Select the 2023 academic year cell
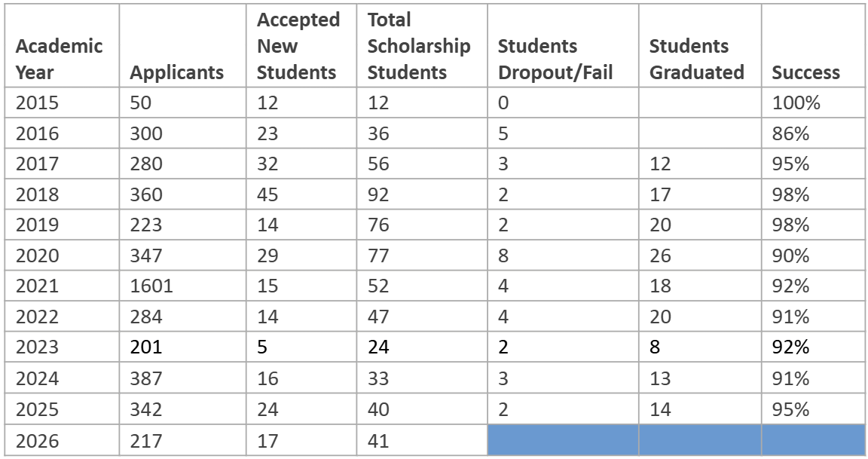The height and width of the screenshot is (459, 868). (37, 347)
